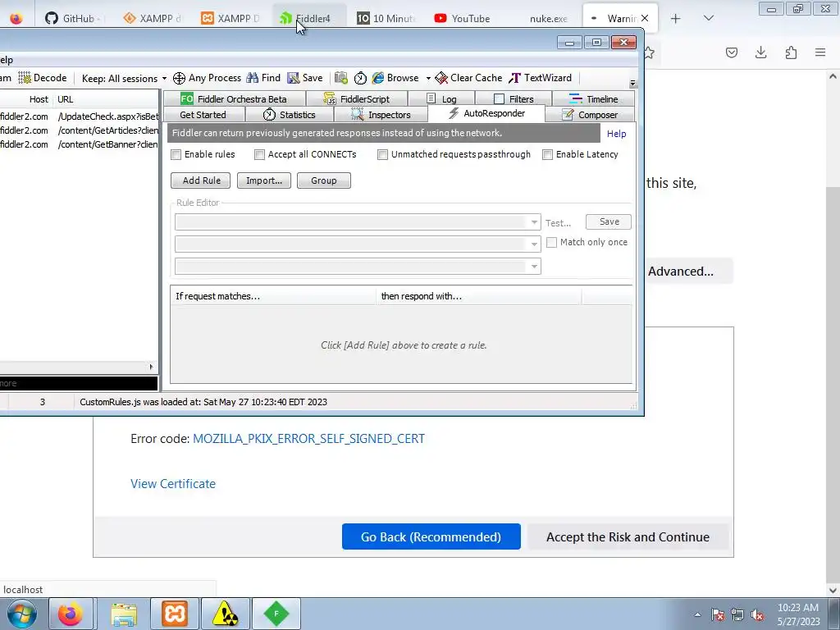Open the AutoResponder Help link

(617, 134)
